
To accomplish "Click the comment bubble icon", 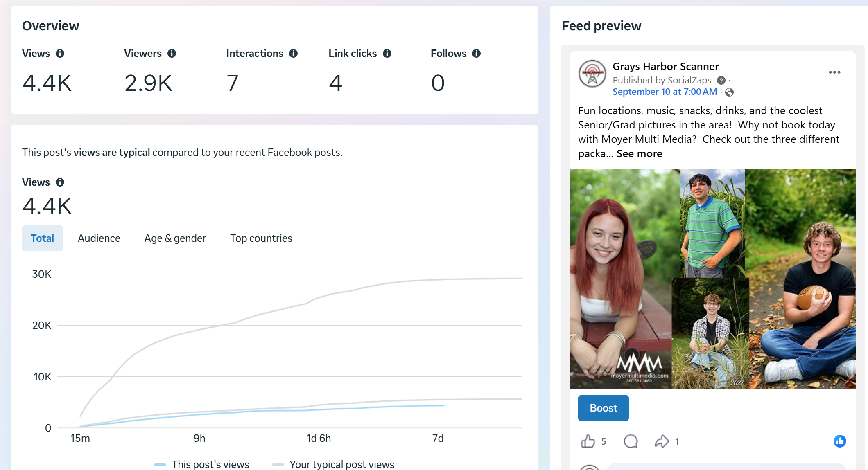I will [631, 441].
